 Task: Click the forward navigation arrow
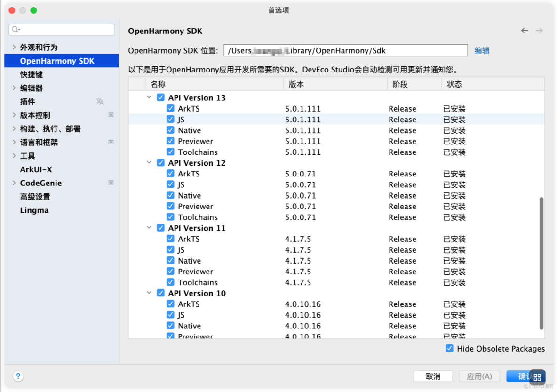539,30
